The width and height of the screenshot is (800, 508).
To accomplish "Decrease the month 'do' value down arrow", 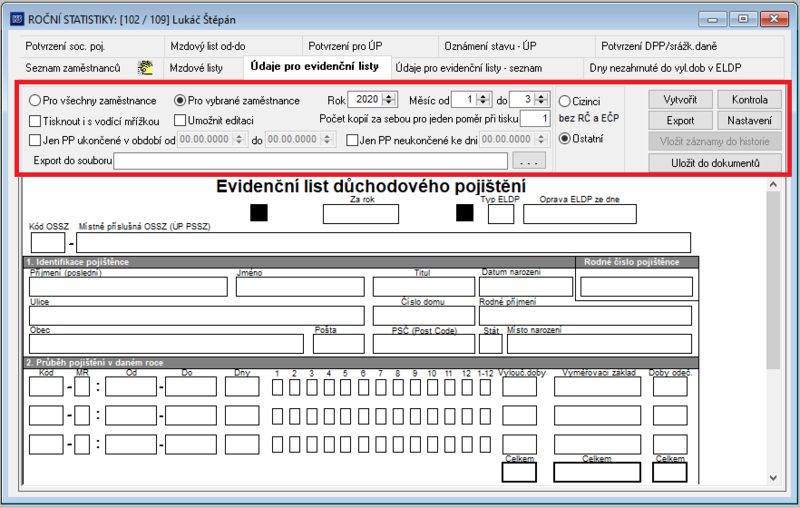I will [x=542, y=103].
